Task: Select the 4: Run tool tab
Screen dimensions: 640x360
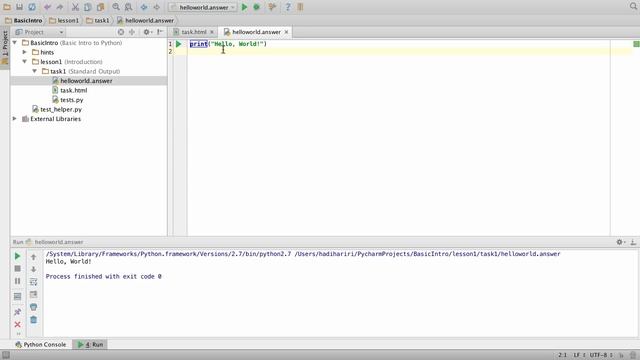Action: click(90, 344)
